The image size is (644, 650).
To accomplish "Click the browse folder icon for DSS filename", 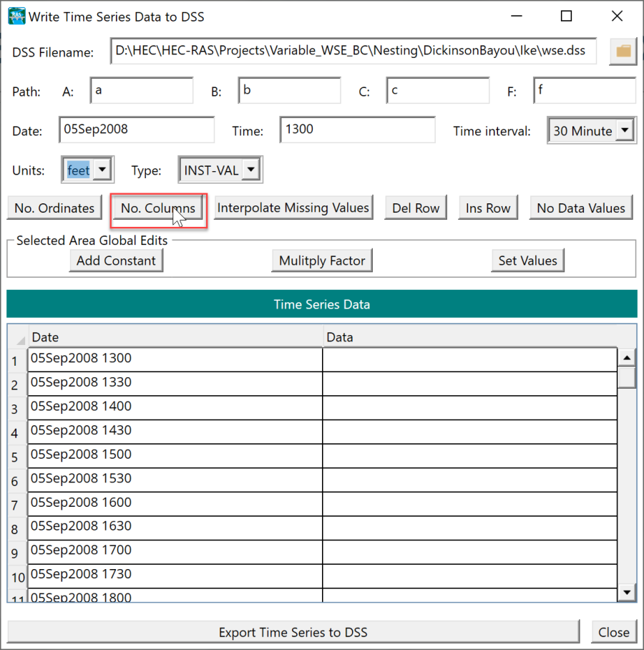I will pyautogui.click(x=623, y=52).
